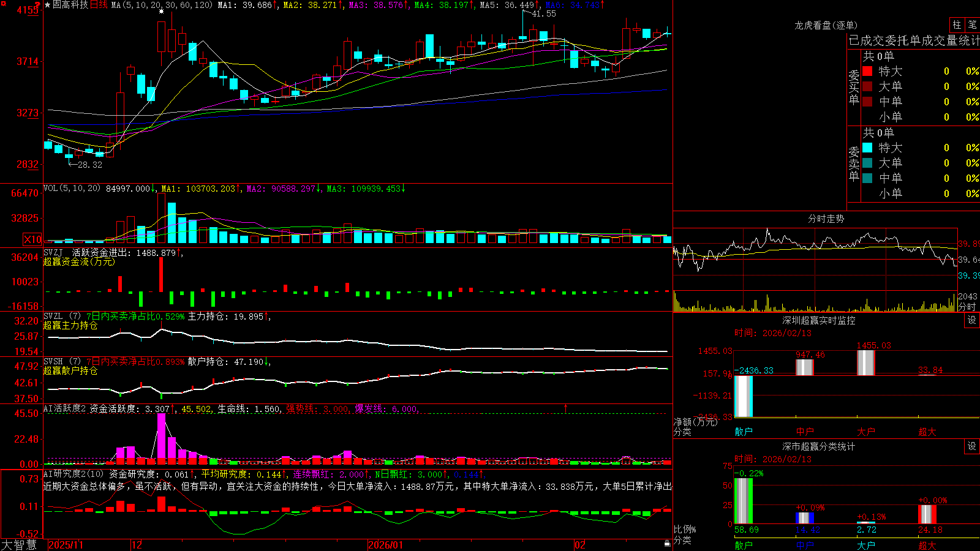Screen dimensions: 980x551
Task: Click the 大智慧 logo in bottom-left
Action: coord(19,545)
